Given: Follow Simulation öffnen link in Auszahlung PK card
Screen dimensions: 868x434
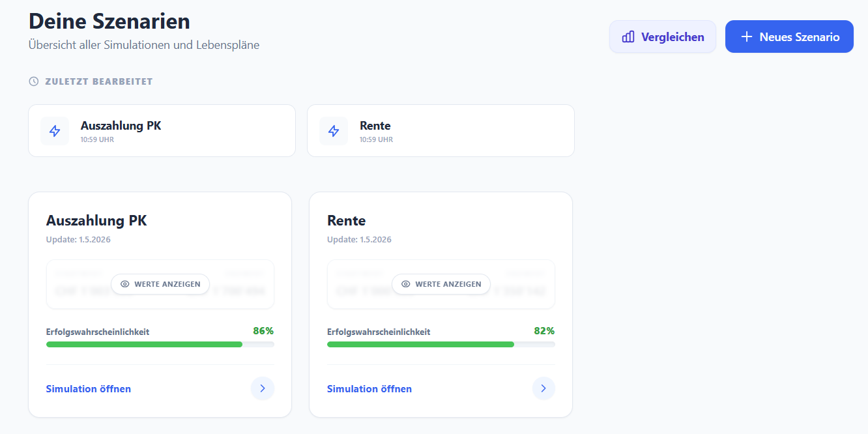Looking at the screenshot, I should pos(89,389).
